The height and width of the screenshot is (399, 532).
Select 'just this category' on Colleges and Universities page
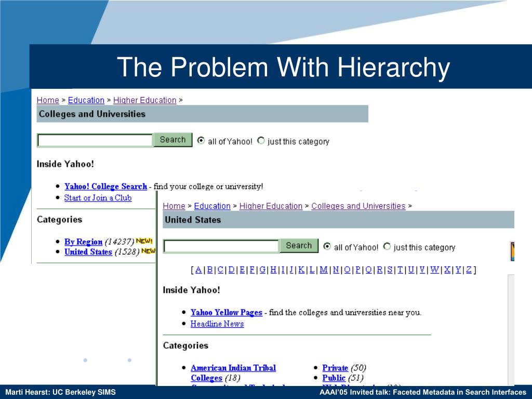[x=261, y=140]
